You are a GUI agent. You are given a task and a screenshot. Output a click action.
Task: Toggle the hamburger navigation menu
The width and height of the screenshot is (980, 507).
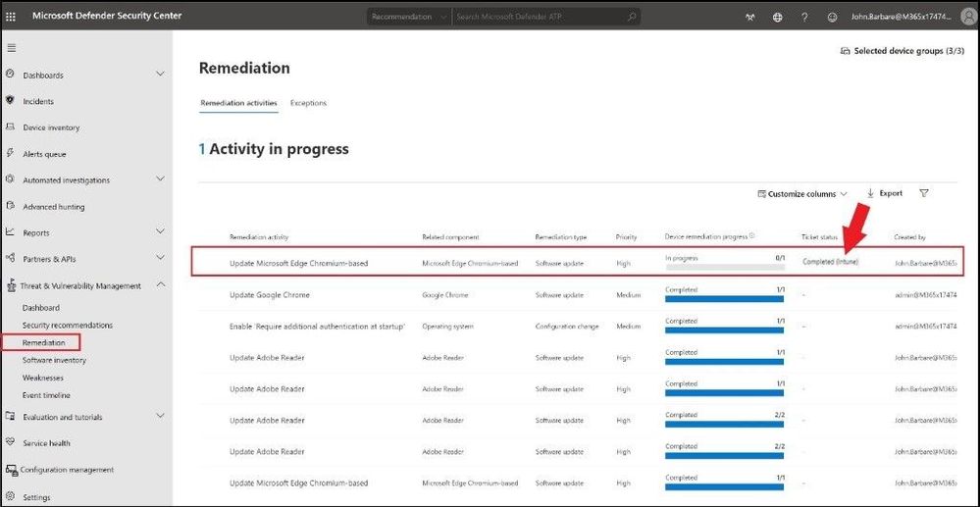(x=11, y=48)
